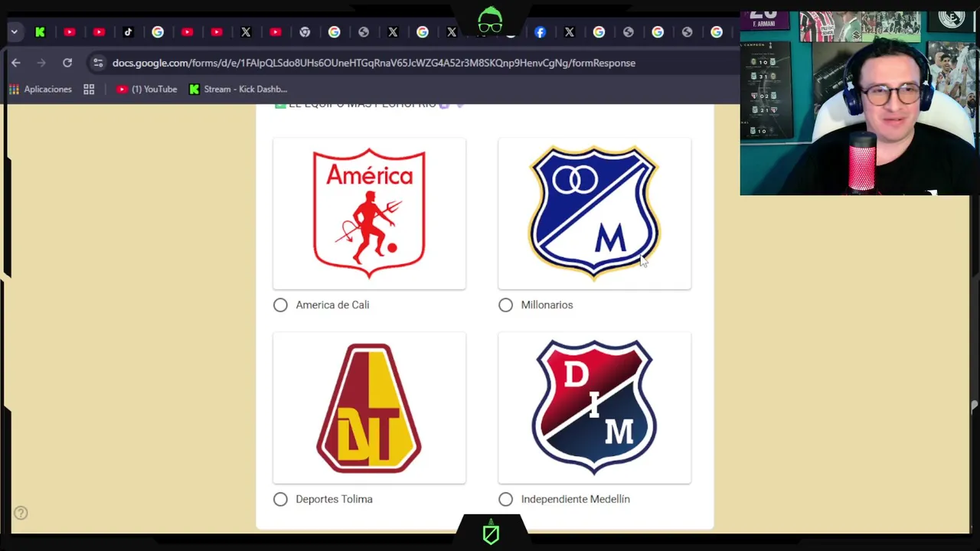Focus the docs.google.com address bar URL
The width and height of the screenshot is (980, 551).
click(x=374, y=63)
